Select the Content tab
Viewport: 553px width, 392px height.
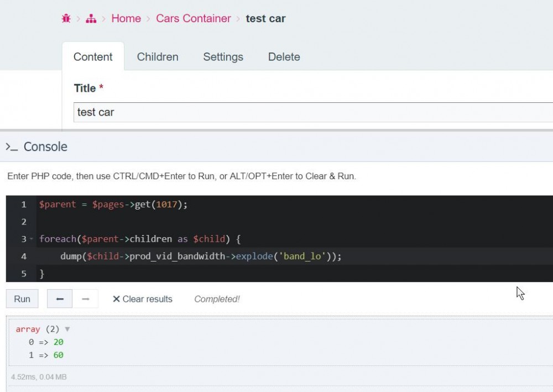tap(93, 57)
